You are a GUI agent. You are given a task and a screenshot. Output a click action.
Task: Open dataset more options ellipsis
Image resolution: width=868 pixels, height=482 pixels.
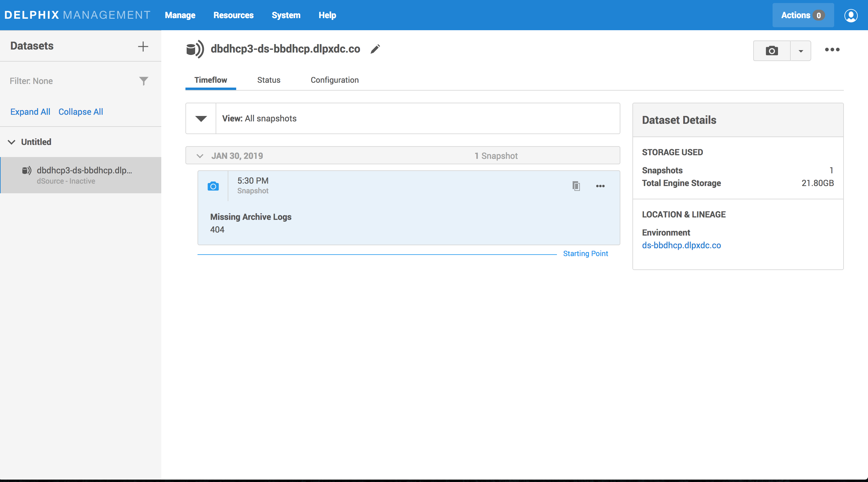[832, 50]
